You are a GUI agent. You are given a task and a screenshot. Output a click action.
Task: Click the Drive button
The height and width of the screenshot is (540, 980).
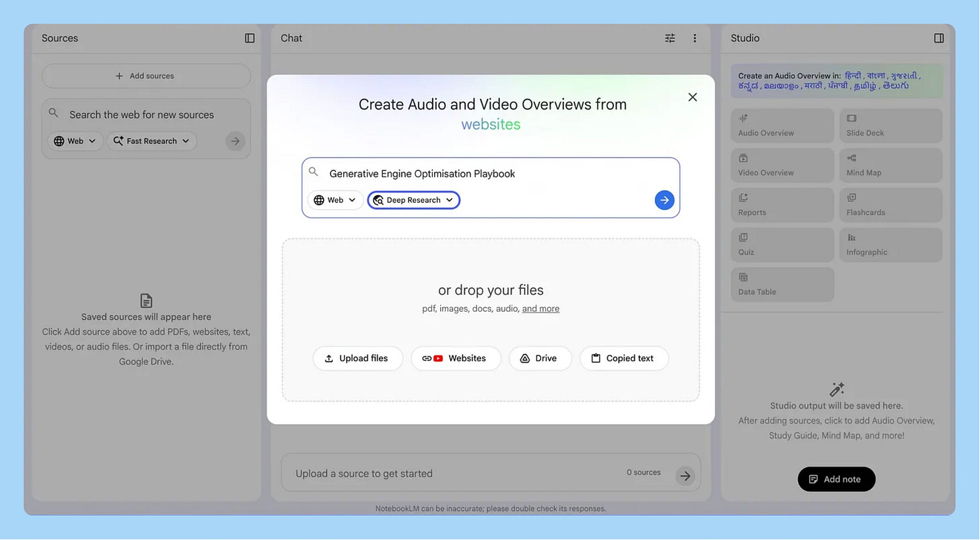tap(540, 358)
